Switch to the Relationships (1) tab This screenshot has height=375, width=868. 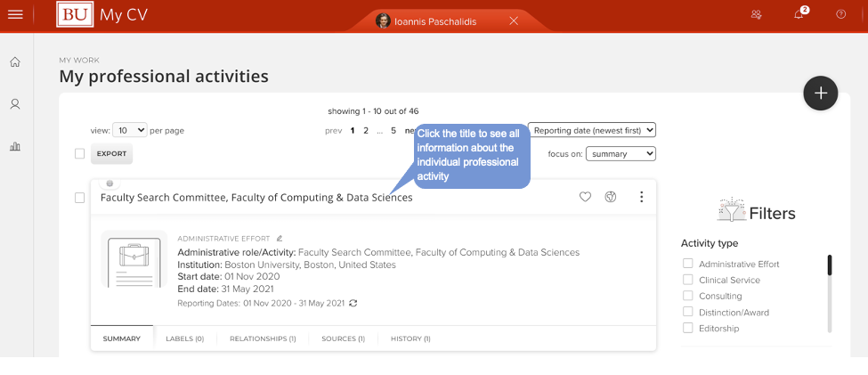coord(263,338)
